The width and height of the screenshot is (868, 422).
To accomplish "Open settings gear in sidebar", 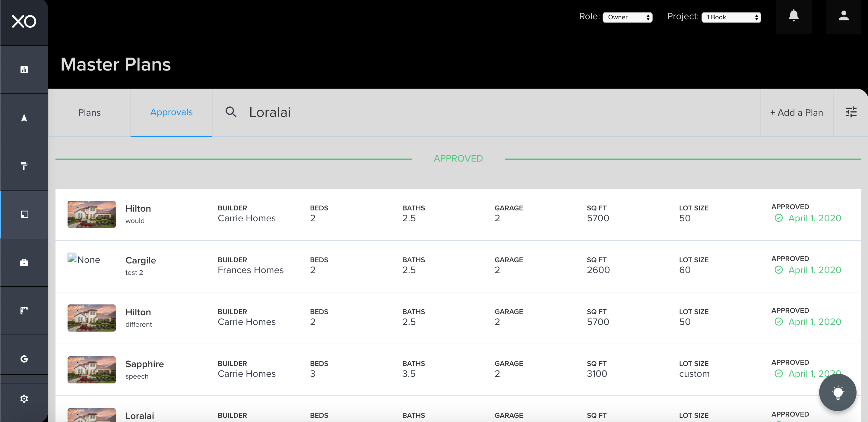I will tap(24, 399).
